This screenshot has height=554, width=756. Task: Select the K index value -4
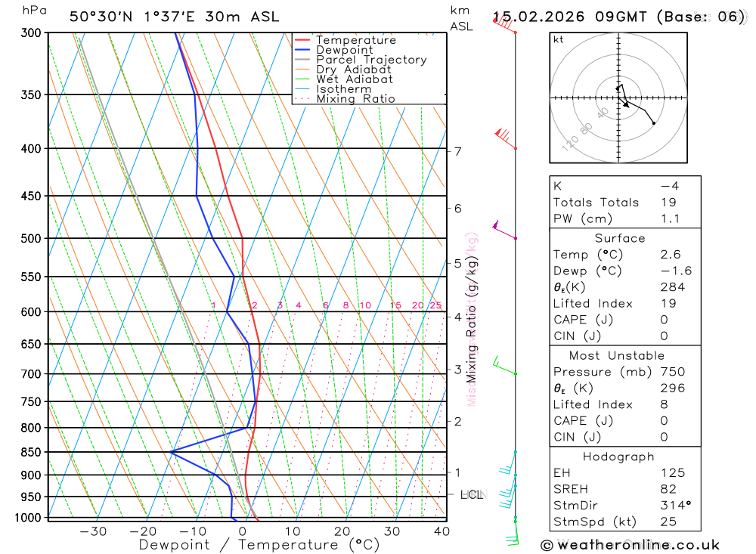click(x=670, y=186)
